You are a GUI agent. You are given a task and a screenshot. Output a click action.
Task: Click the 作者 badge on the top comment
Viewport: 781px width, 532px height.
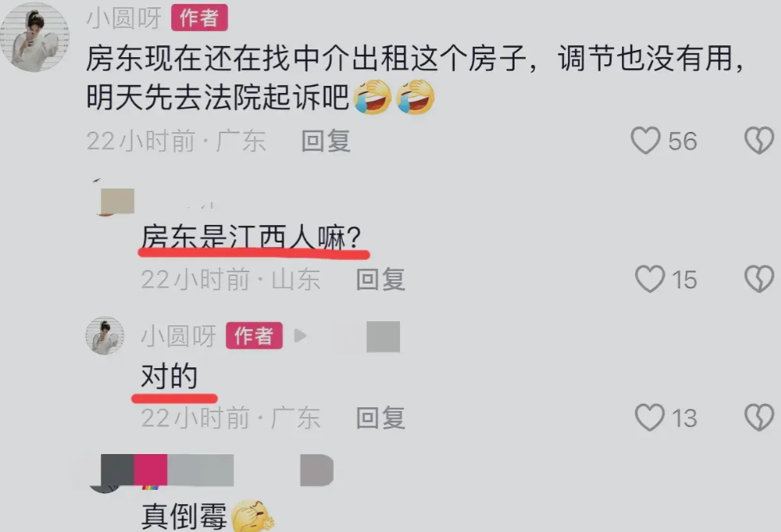tap(200, 18)
